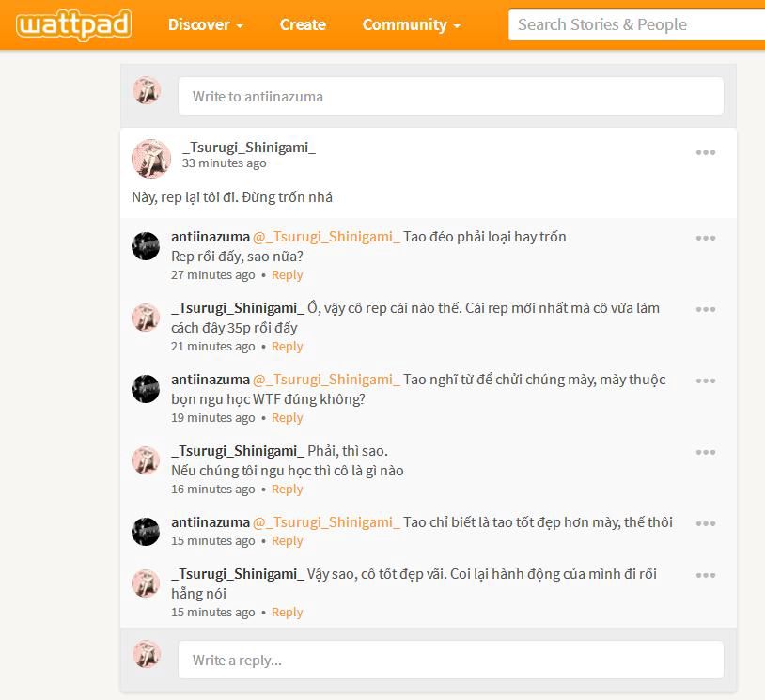The height and width of the screenshot is (700, 765).
Task: Open _Tsurugi_Shinigami_ profile from main post avatar
Action: click(151, 159)
